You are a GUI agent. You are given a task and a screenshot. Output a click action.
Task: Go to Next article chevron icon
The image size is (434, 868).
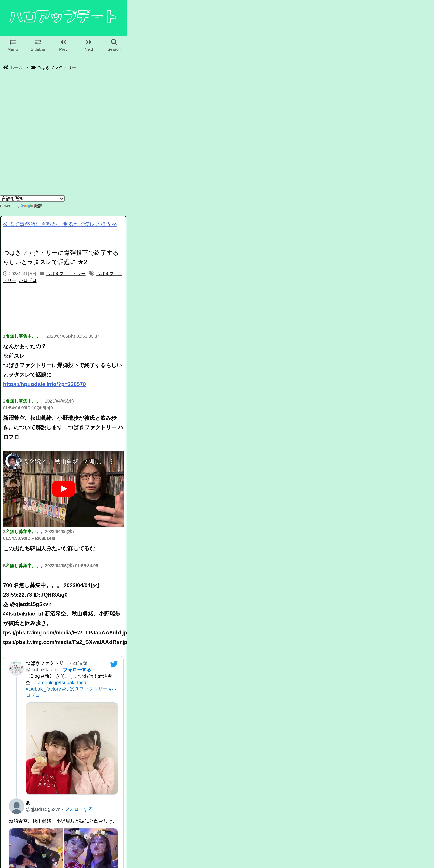[89, 42]
